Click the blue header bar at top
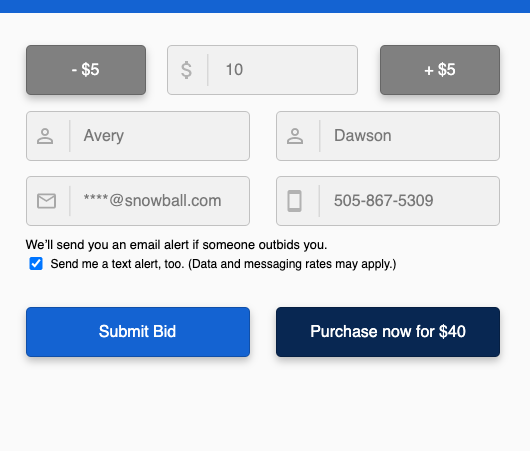 coord(265,6)
